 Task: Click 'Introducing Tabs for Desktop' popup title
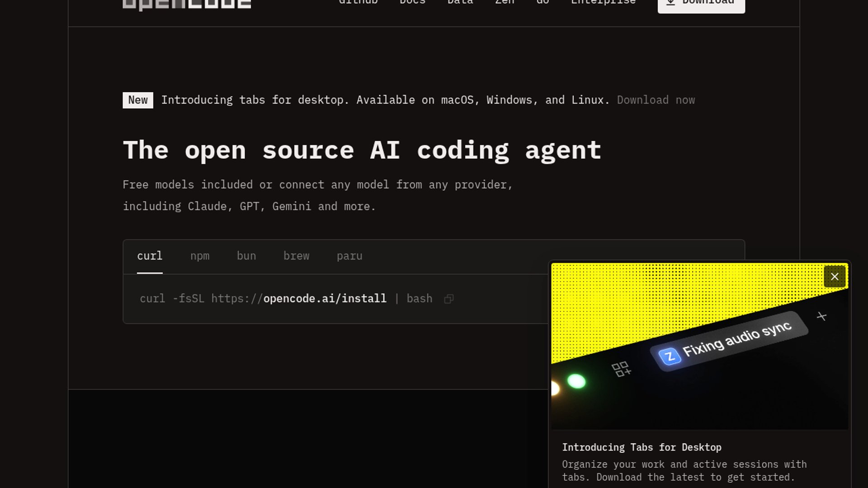642,447
